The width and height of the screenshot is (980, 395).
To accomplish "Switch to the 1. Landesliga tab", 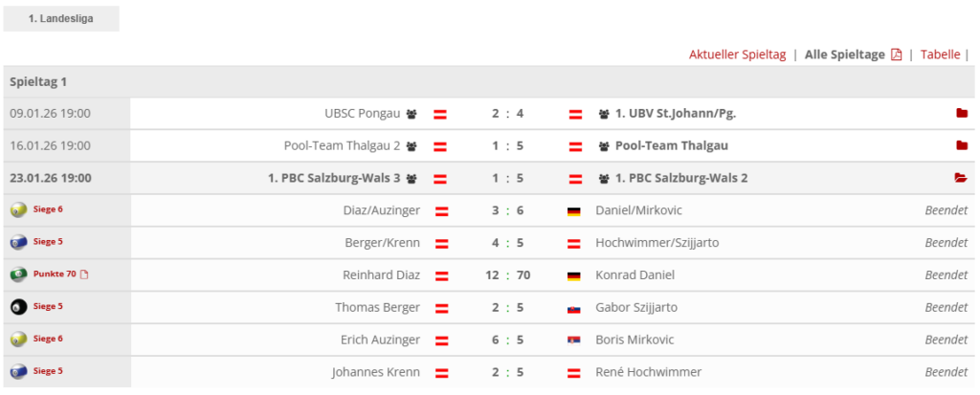I will click(x=60, y=18).
